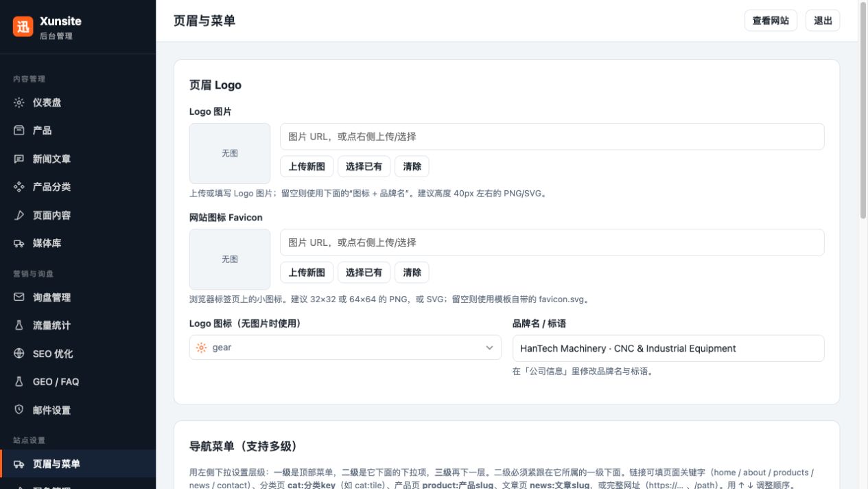
Task: Click the orange gear icon in Logo 图标 select
Action: [x=201, y=348]
